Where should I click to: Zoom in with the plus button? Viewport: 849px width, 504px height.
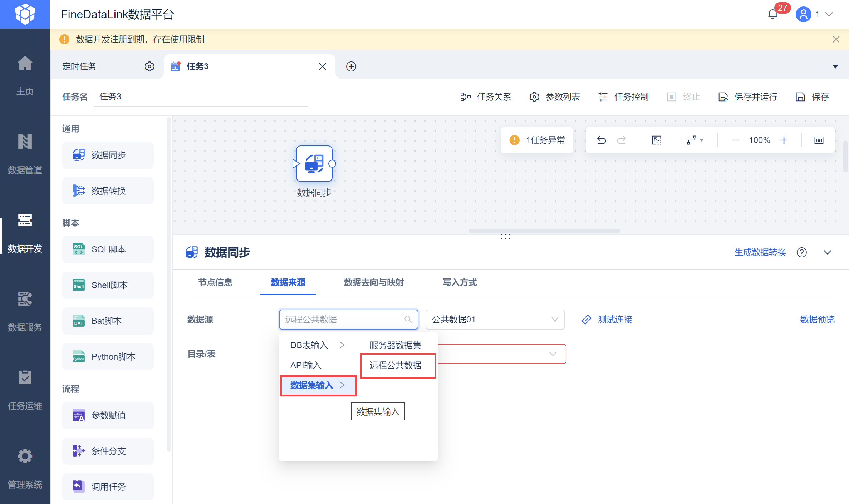point(784,140)
